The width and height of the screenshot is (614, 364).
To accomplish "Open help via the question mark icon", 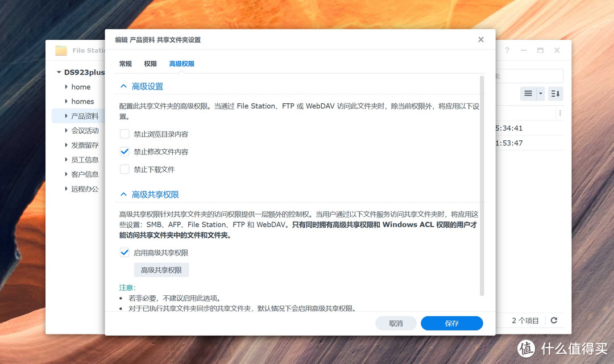I will click(507, 51).
